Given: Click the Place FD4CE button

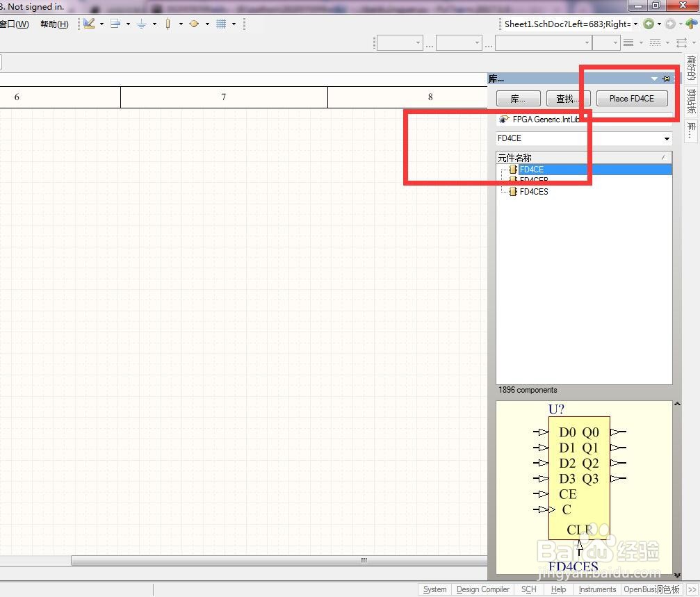Looking at the screenshot, I should pos(632,99).
